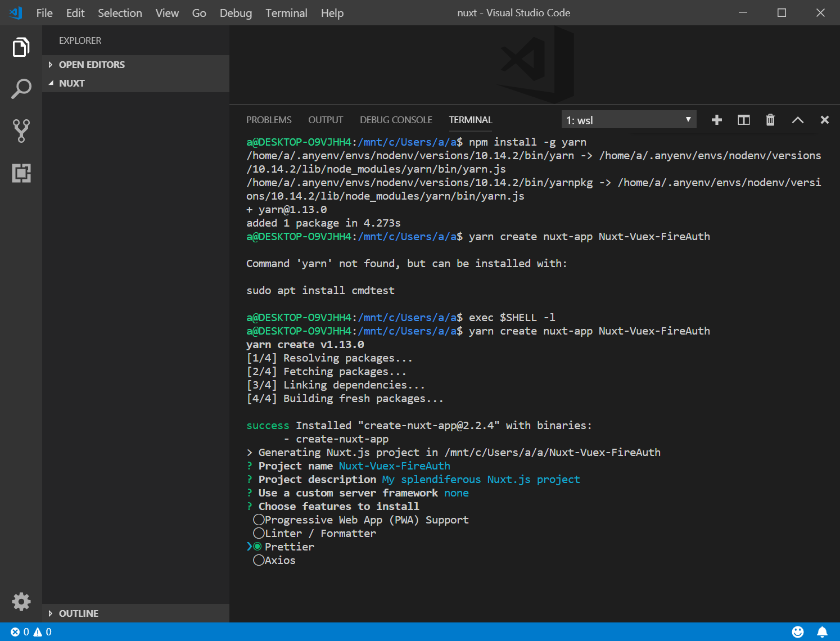Click '[4/4] Building fresh packages...' line
This screenshot has width=840, height=641.
click(345, 398)
